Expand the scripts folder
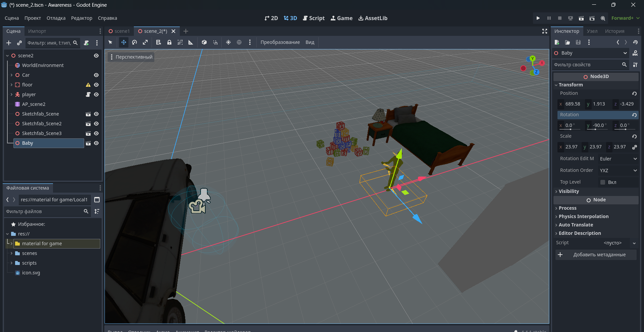This screenshot has height=332, width=644. pyautogui.click(x=11, y=263)
